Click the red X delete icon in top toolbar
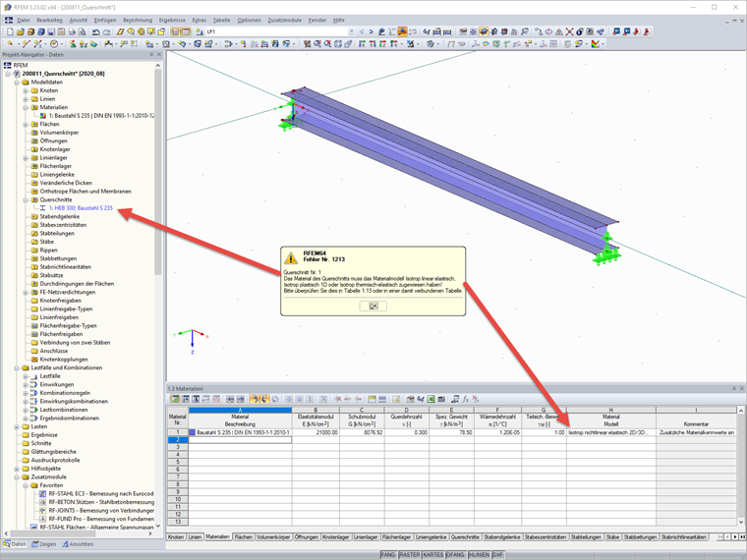This screenshot has width=747, height=560. coord(569,31)
